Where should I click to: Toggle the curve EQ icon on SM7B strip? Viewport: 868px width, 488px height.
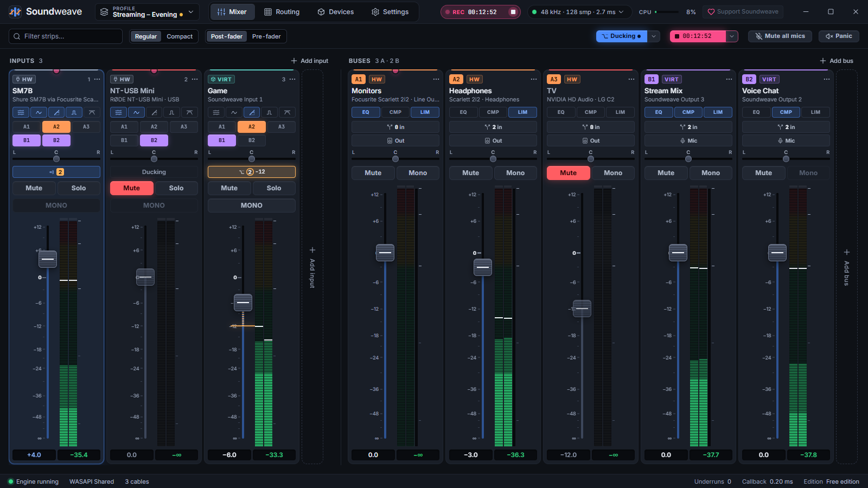click(x=39, y=112)
